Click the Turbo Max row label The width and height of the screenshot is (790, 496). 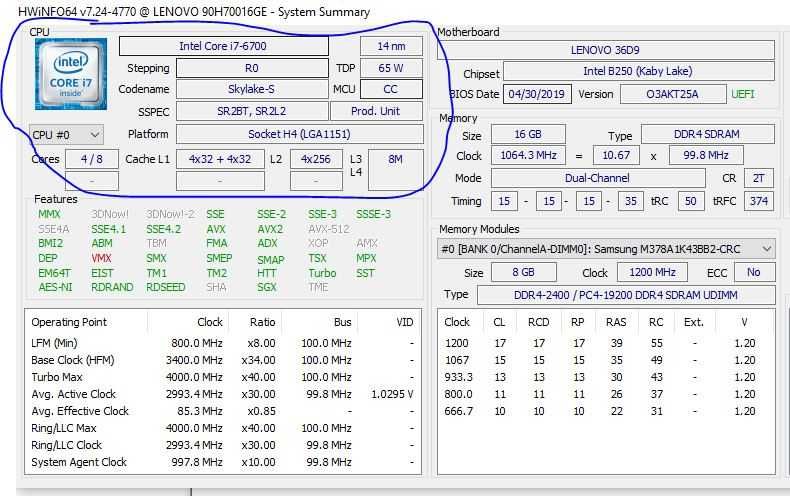click(x=57, y=377)
